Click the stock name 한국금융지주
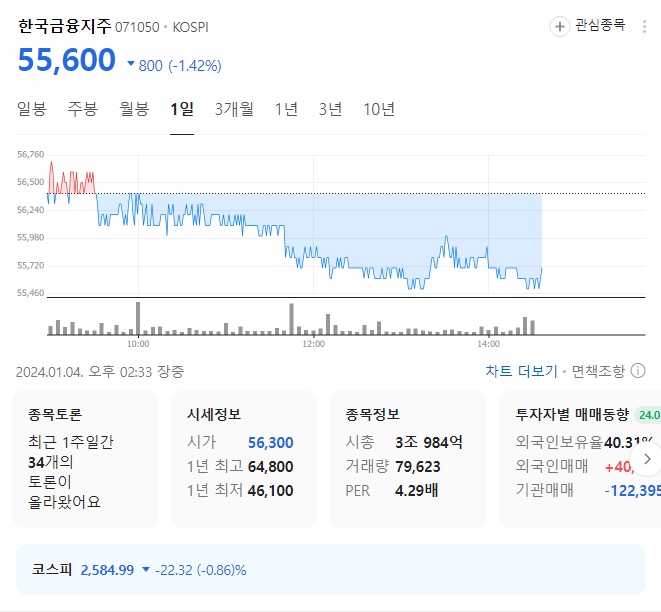 tap(64, 26)
